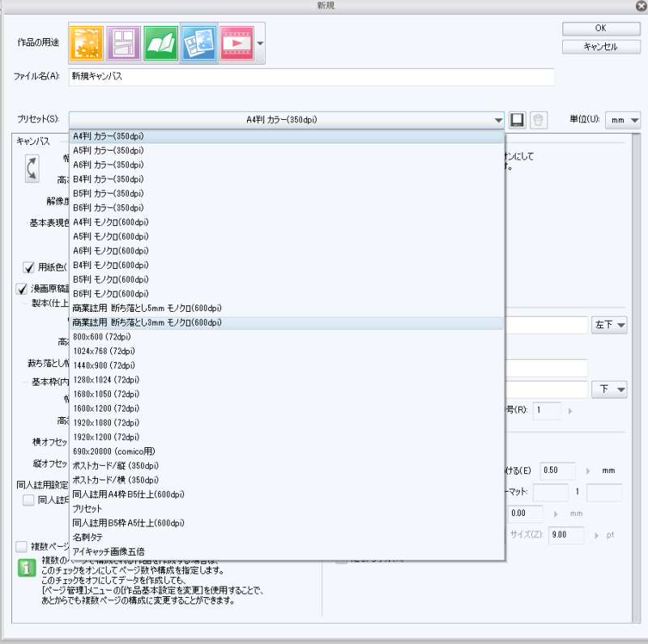Choose preset 1920x1080 (72dpi)
The image size is (648, 644).
coord(104,423)
